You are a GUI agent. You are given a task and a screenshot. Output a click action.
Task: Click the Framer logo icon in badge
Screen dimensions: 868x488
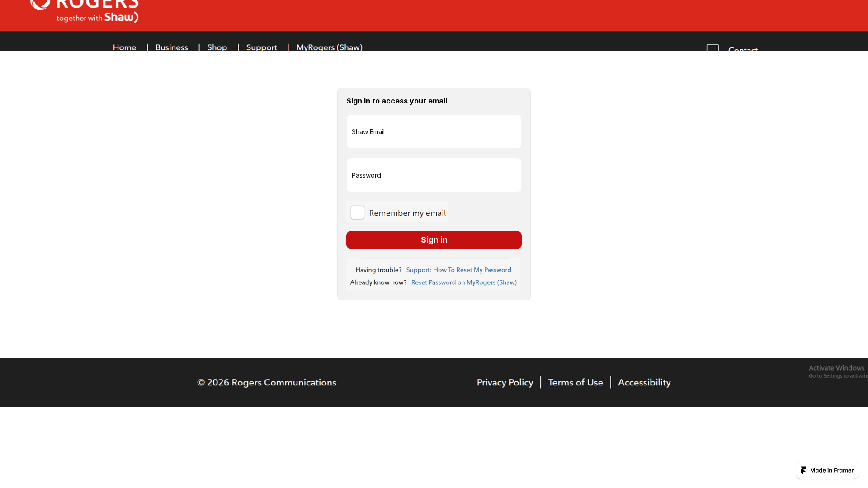click(803, 470)
